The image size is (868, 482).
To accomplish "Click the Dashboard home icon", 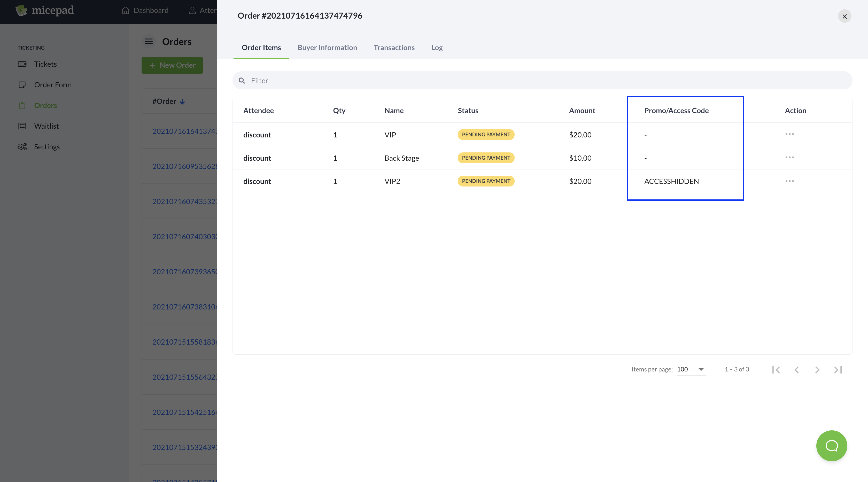I will pos(125,10).
